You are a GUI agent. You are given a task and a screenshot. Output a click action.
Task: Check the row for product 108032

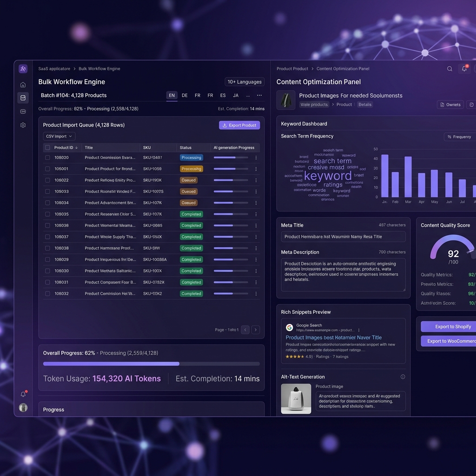(x=48, y=294)
